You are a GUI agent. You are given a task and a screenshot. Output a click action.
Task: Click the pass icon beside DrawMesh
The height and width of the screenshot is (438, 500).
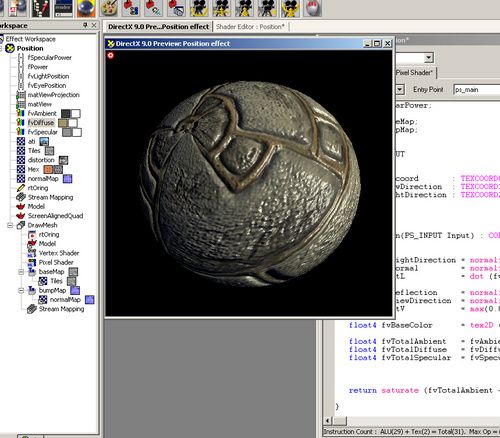(x=21, y=225)
